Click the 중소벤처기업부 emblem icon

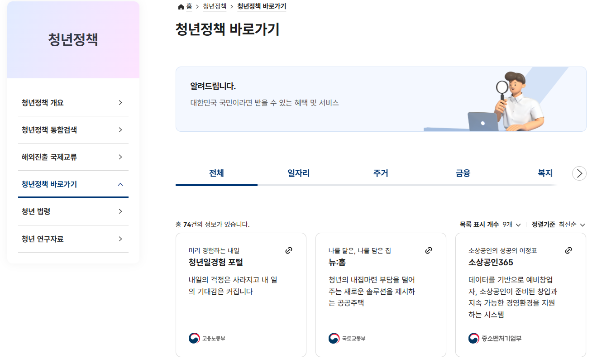point(473,337)
